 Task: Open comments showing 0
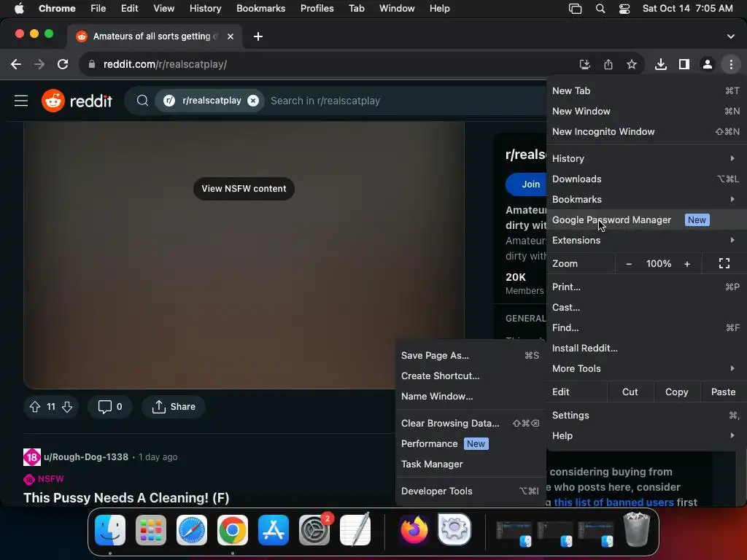[x=110, y=407]
